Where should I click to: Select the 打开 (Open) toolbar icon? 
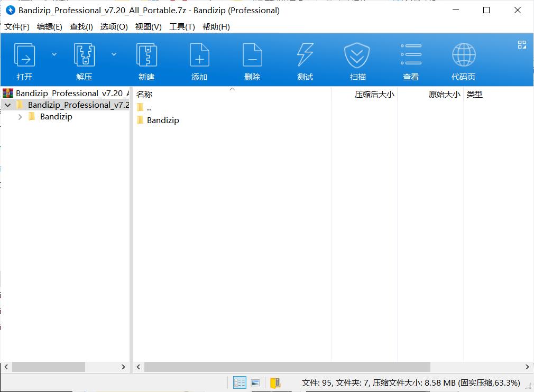[x=24, y=60]
